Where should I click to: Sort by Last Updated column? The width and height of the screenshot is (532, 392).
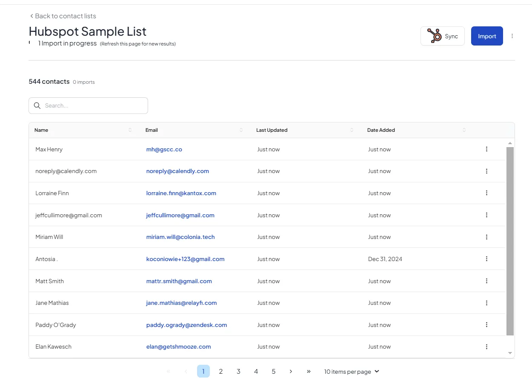(352, 130)
